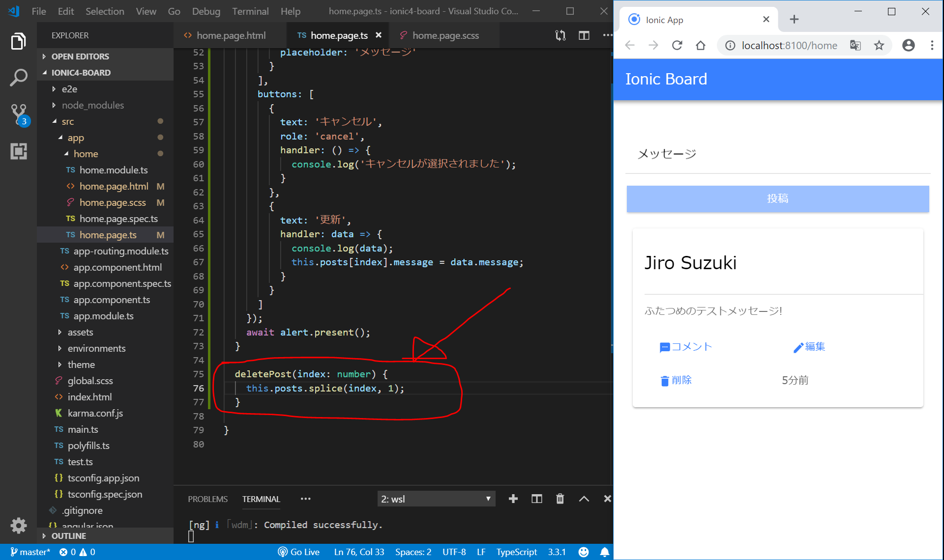Click the 削除 delete link on the card

click(676, 380)
